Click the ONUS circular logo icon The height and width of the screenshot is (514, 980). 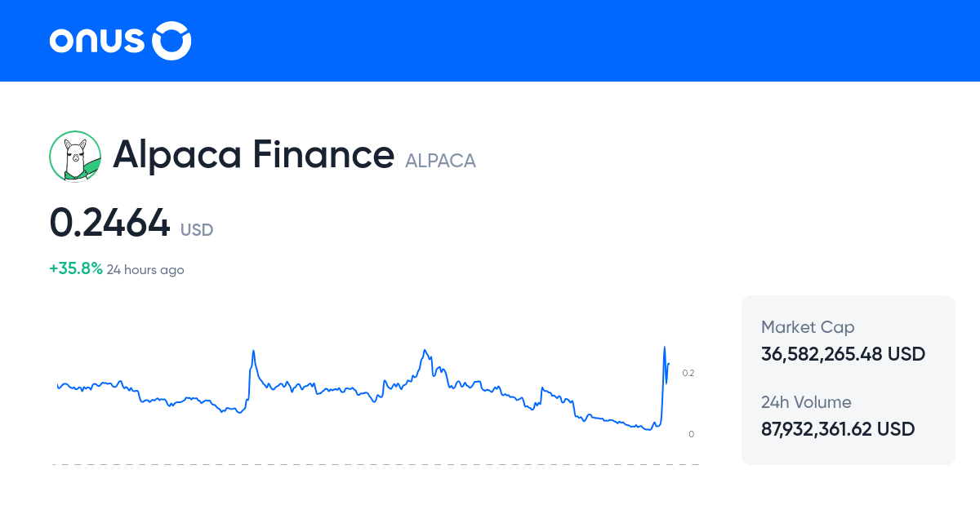tap(172, 41)
